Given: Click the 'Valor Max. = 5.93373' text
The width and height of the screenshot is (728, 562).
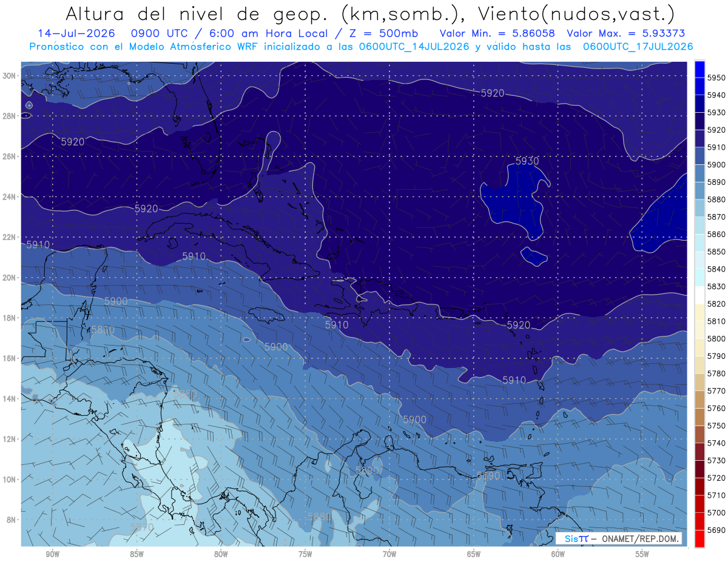Looking at the screenshot, I should tap(626, 33).
